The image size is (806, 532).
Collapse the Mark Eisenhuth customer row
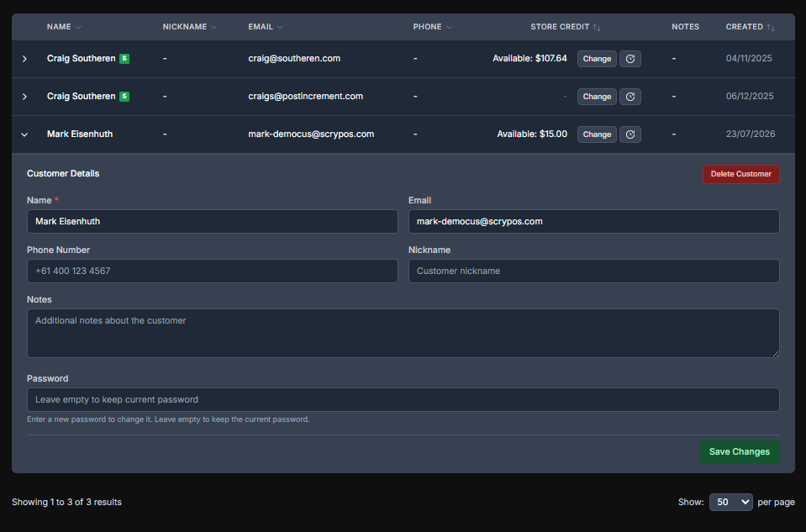click(x=24, y=134)
